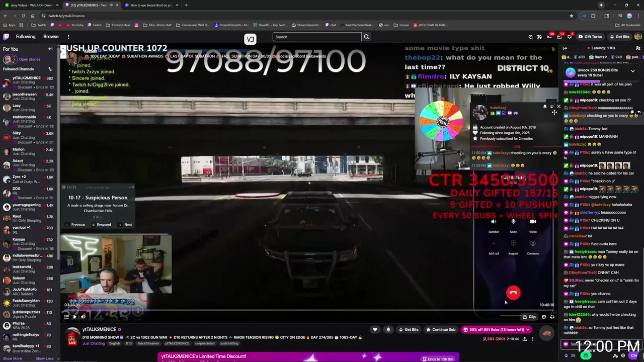Click Show More in followed channels
The width and height of the screenshot is (644, 362).
13,358
